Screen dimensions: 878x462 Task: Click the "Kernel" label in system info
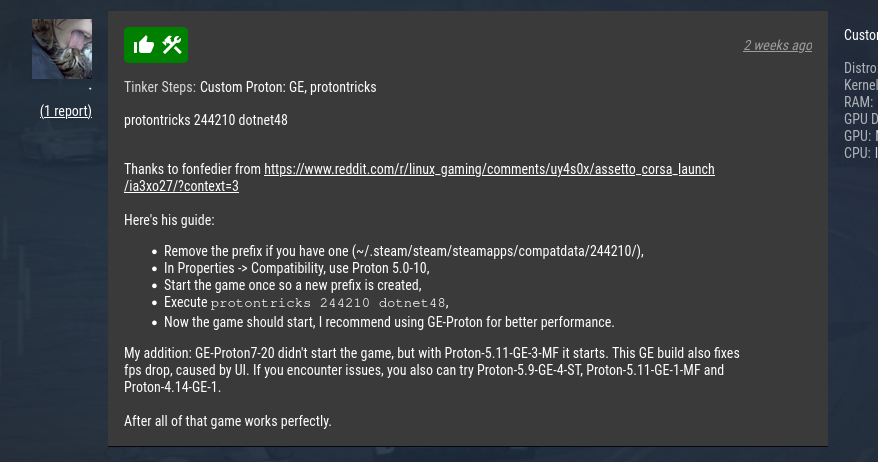[861, 86]
